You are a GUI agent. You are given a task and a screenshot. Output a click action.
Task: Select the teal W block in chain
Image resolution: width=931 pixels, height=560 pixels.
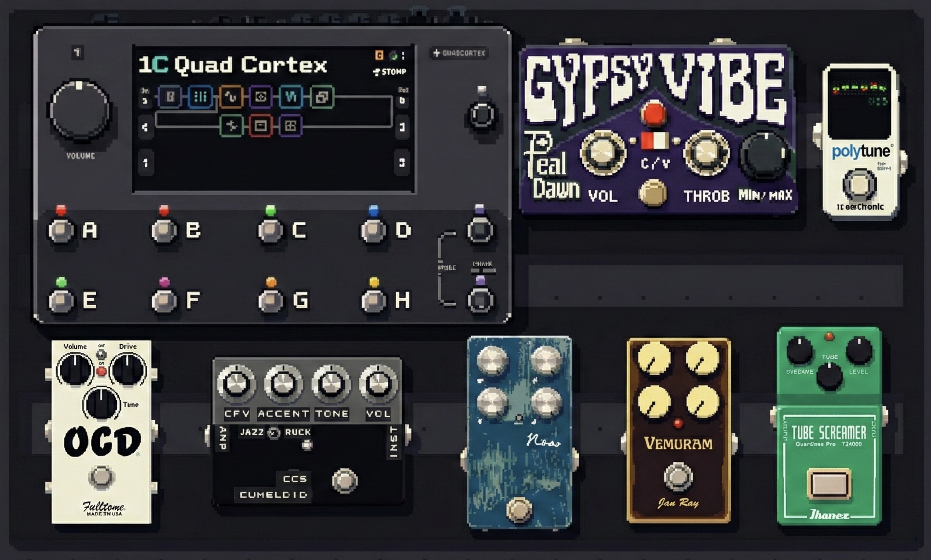tap(291, 97)
